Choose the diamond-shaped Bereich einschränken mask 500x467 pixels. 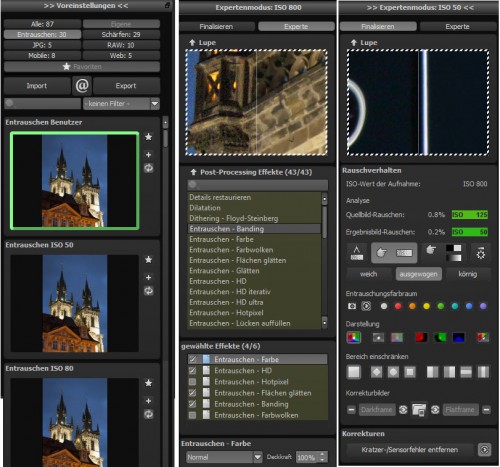click(376, 372)
